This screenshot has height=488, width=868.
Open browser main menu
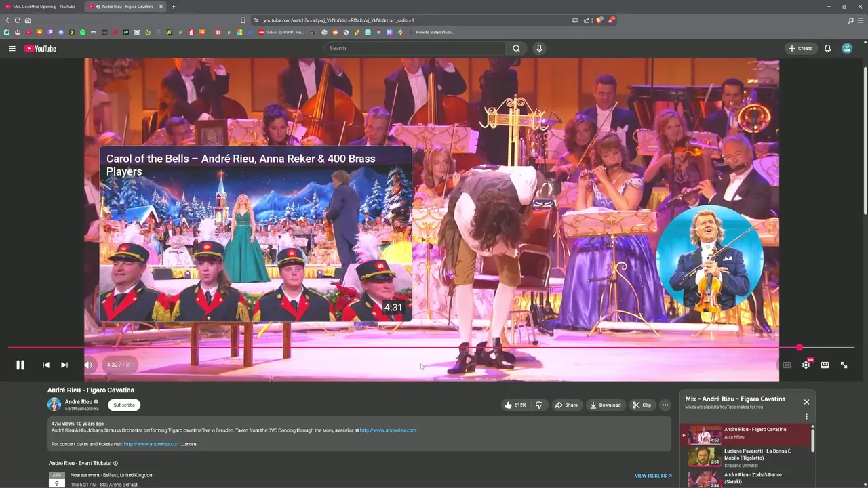point(861,20)
